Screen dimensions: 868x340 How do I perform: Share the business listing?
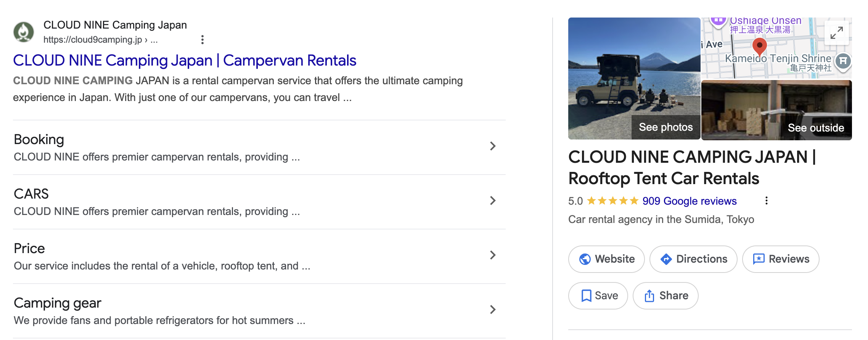[665, 296]
